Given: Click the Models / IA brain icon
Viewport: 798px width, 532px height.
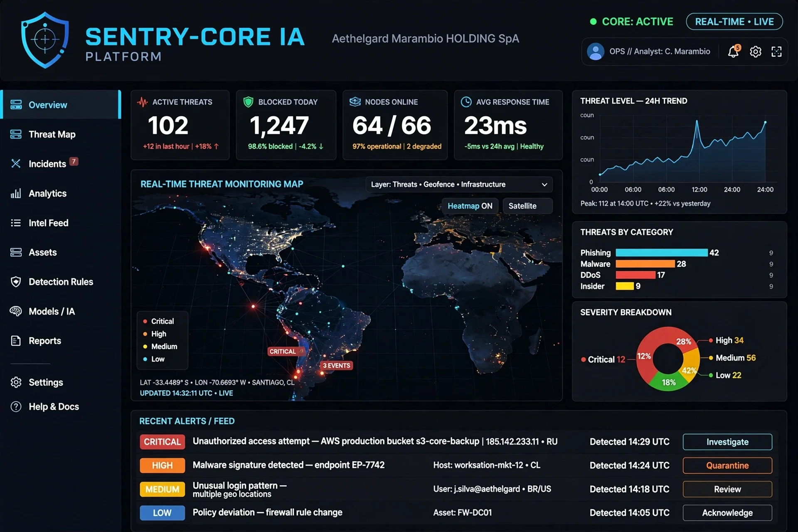Looking at the screenshot, I should click(16, 311).
